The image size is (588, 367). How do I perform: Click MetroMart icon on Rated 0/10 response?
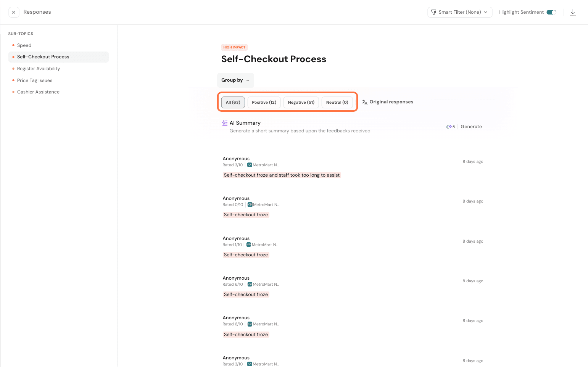250,205
